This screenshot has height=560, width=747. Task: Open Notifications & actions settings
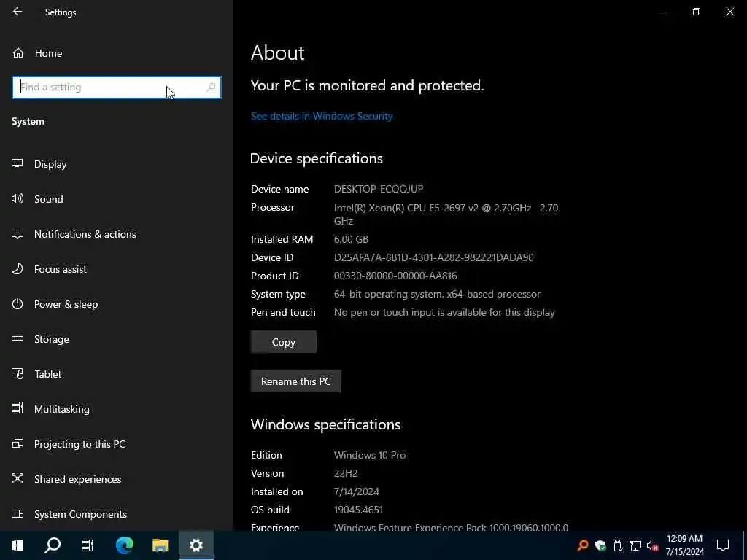(85, 234)
